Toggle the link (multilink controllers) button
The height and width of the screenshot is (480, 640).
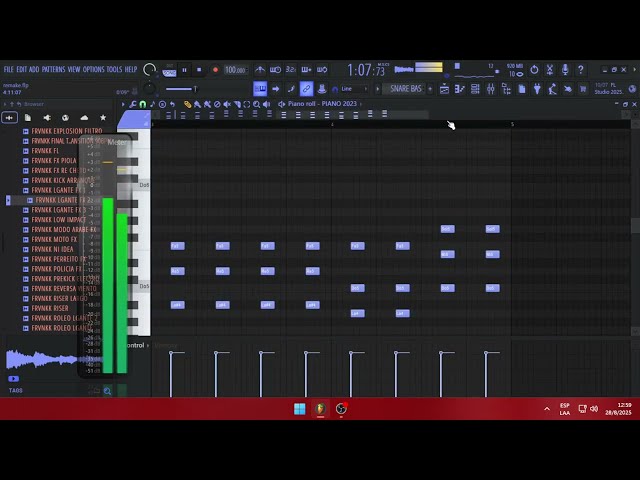pos(306,89)
